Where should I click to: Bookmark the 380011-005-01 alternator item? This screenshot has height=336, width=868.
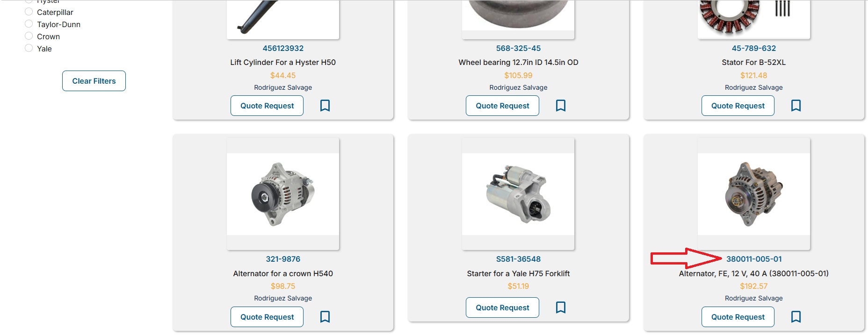(796, 317)
